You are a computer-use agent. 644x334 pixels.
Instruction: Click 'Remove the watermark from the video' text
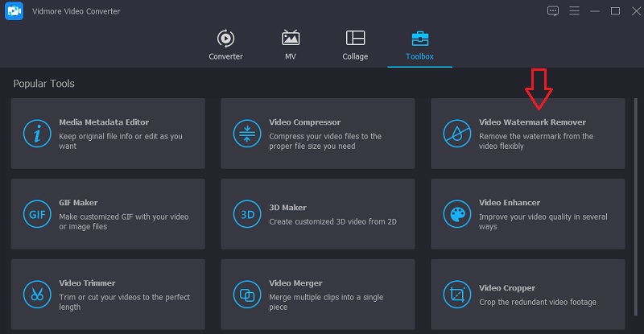click(x=536, y=141)
